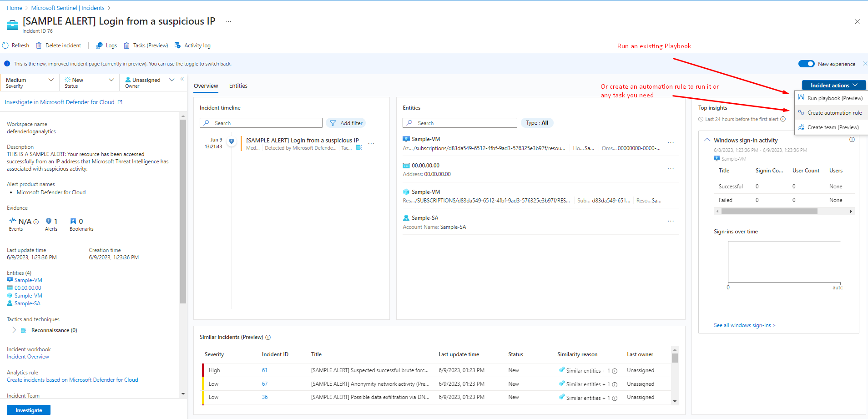The height and width of the screenshot is (419, 868).
Task: Open the Severity dropdown set to Medium
Action: [x=30, y=82]
